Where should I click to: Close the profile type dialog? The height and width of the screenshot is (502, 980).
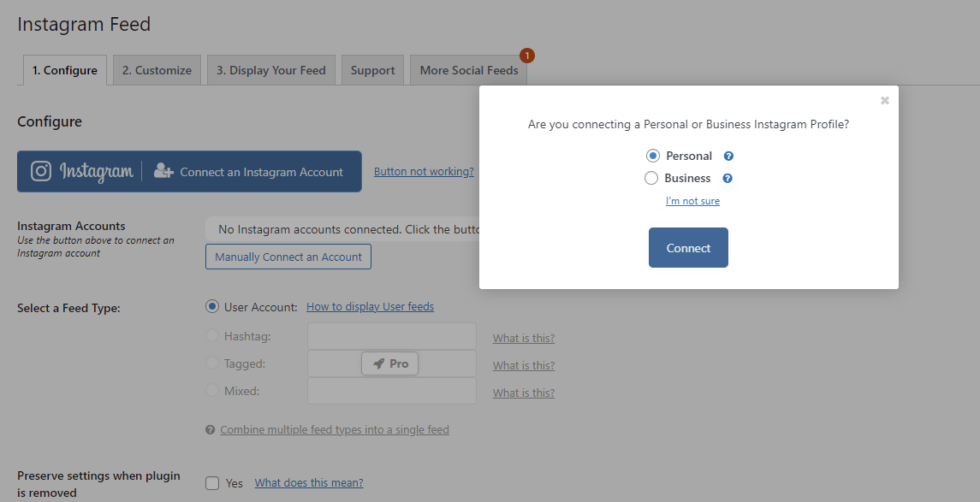coord(884,101)
